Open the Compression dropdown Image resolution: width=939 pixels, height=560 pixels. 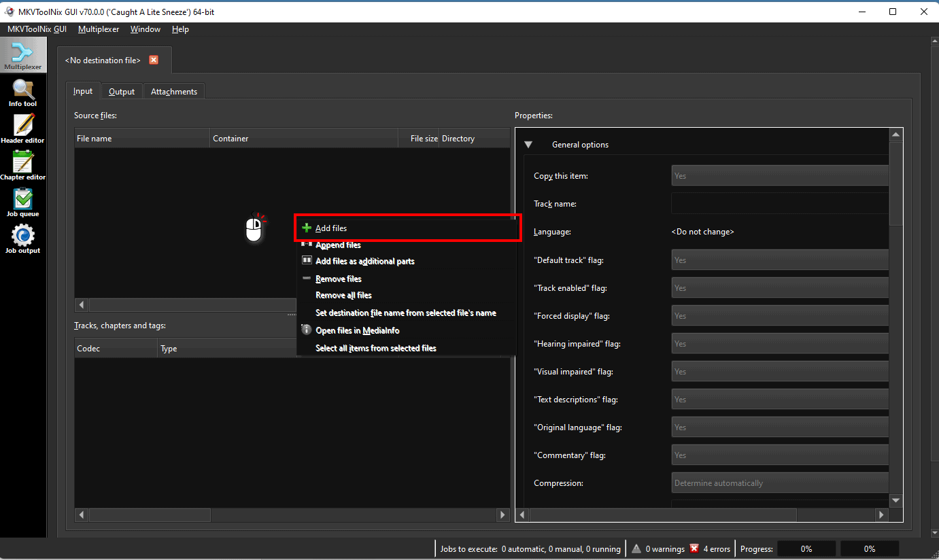780,483
